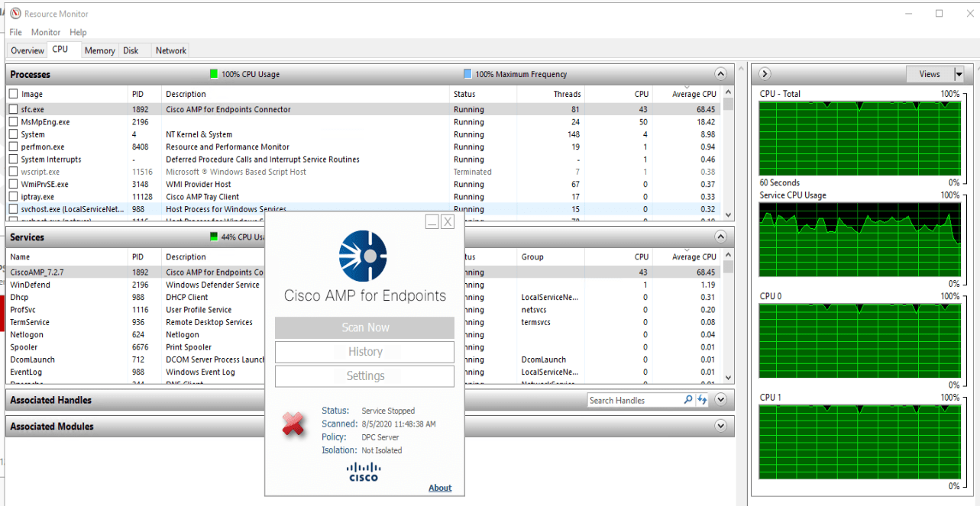
Task: Expand the Associated Modules section
Action: [720, 426]
